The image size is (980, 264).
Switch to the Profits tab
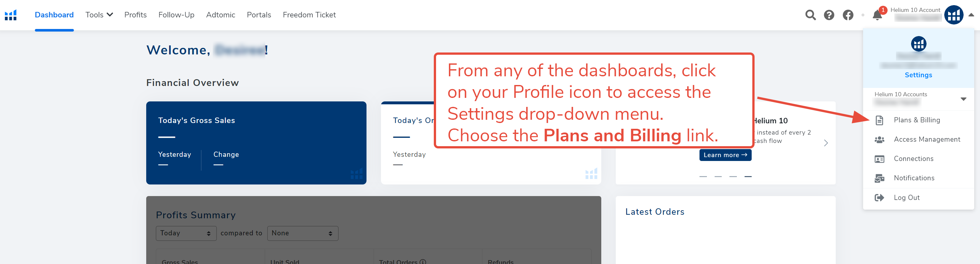coord(136,15)
